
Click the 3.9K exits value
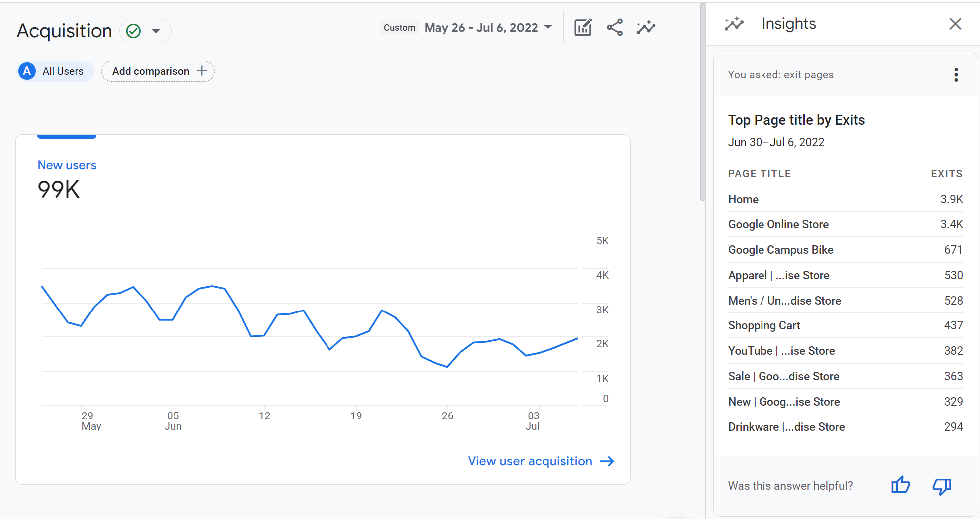951,199
